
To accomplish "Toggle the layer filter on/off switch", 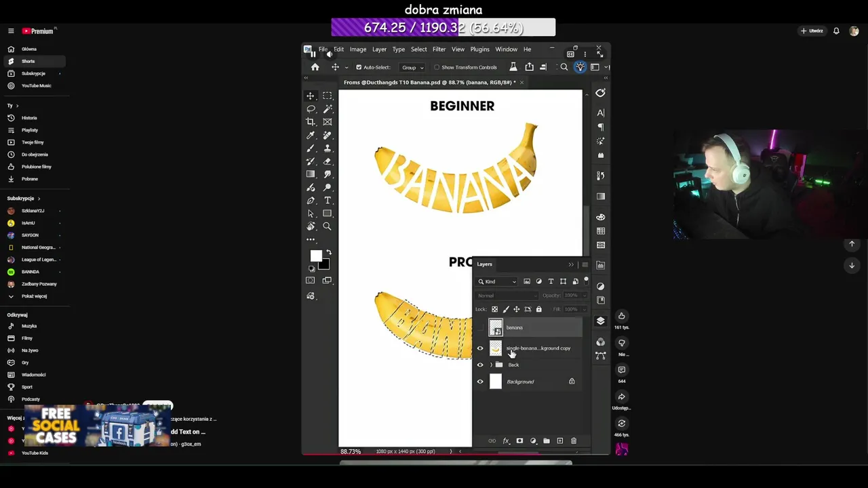I will tap(586, 281).
